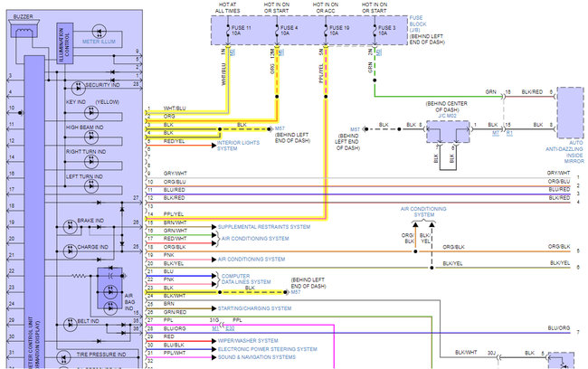Open AIR CONDITIONING SYSTEM link beside RED/WHT wire
Viewport: 588px width, 369px height.
point(255,239)
